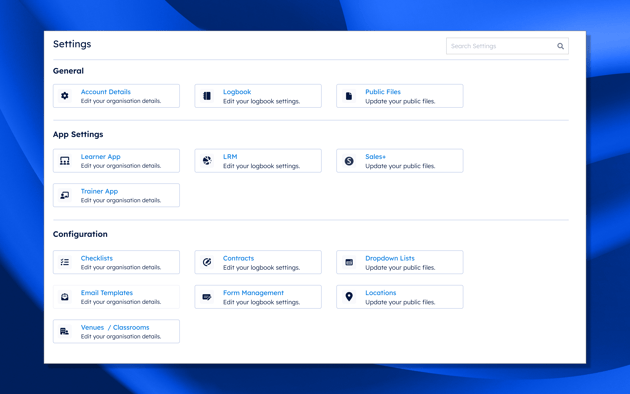Viewport: 630px width, 394px height.
Task: Open the Form Management link
Action: 253,293
